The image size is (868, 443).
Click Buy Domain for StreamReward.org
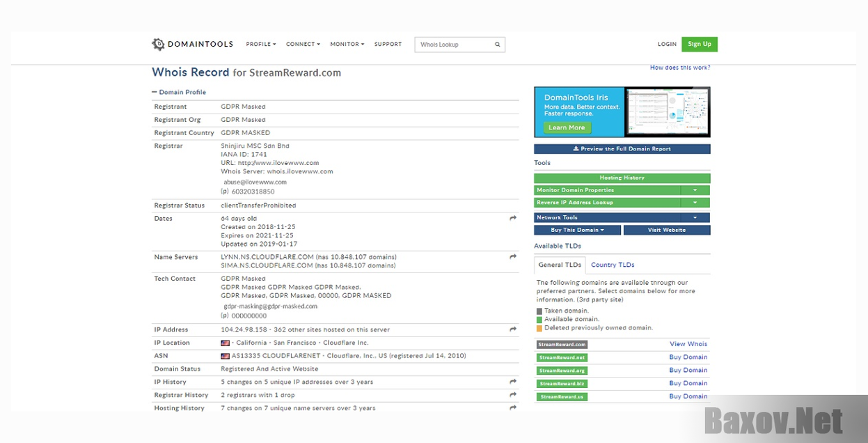pos(688,371)
